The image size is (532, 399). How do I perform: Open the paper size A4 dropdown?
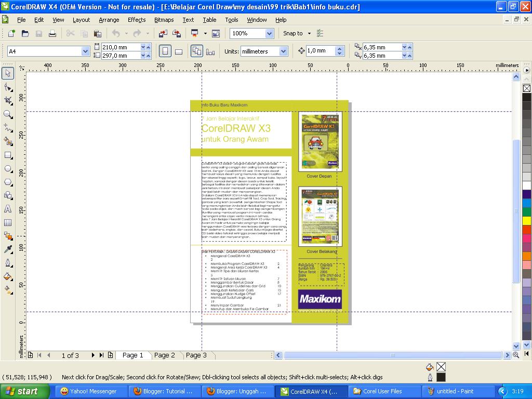86,51
